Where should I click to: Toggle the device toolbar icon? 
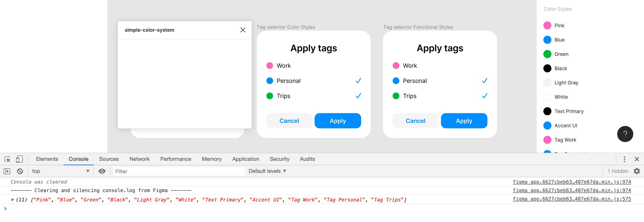click(19, 159)
